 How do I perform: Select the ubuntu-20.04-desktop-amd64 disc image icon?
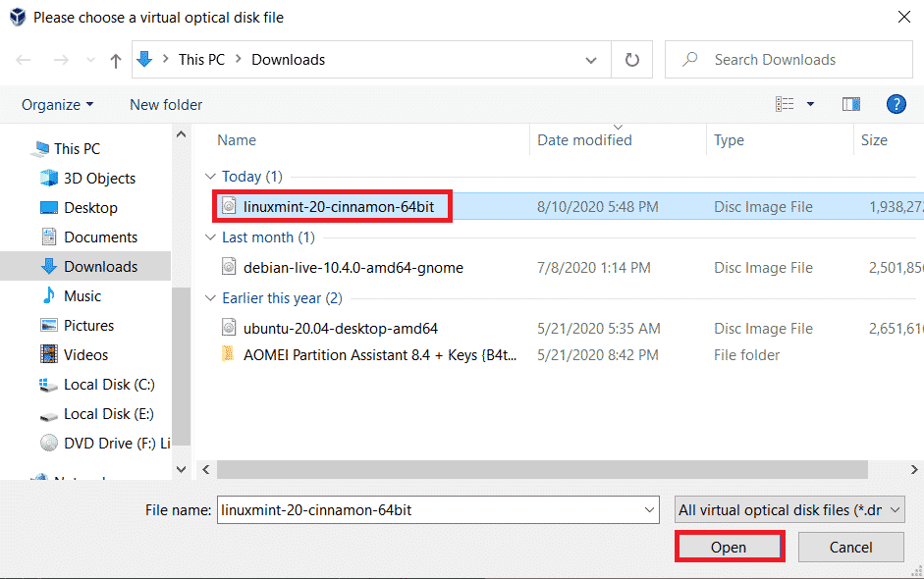point(229,327)
